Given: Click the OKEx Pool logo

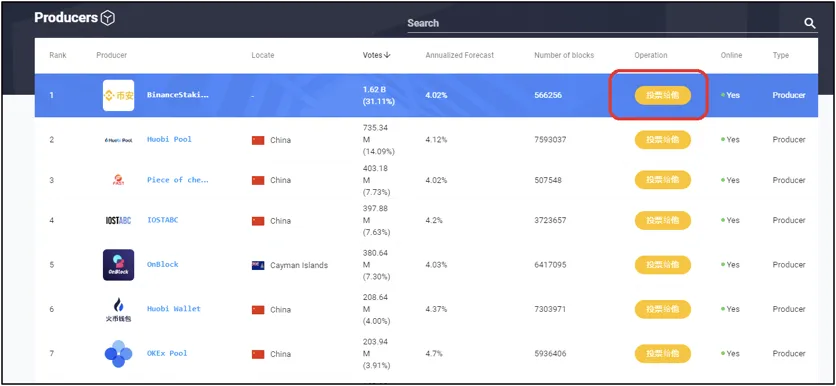Looking at the screenshot, I should click(118, 353).
